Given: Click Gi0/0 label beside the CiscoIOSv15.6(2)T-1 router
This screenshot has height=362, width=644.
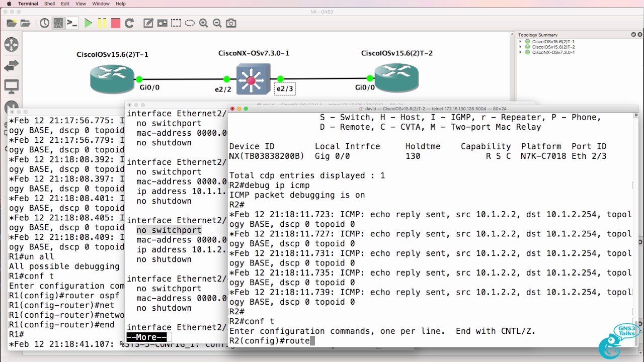Looking at the screenshot, I should pyautogui.click(x=149, y=87).
